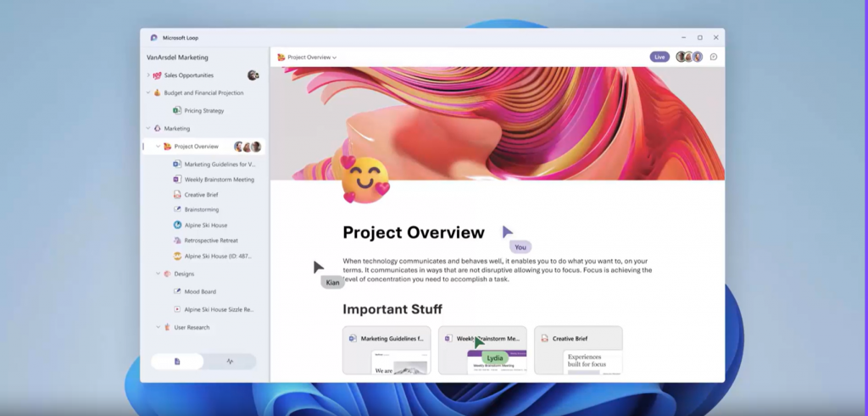Image resolution: width=868 pixels, height=416 pixels.
Task: Click the Designs section label
Action: coord(184,274)
